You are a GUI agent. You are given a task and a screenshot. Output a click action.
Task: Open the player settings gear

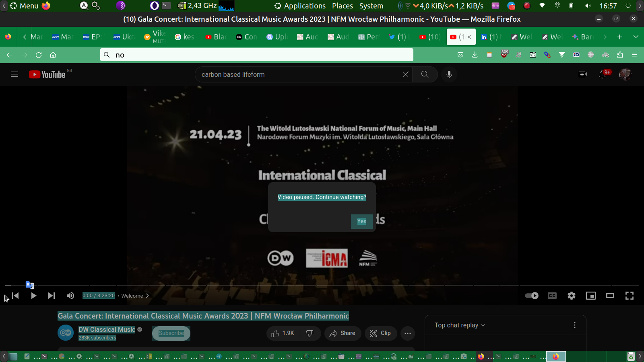click(572, 296)
